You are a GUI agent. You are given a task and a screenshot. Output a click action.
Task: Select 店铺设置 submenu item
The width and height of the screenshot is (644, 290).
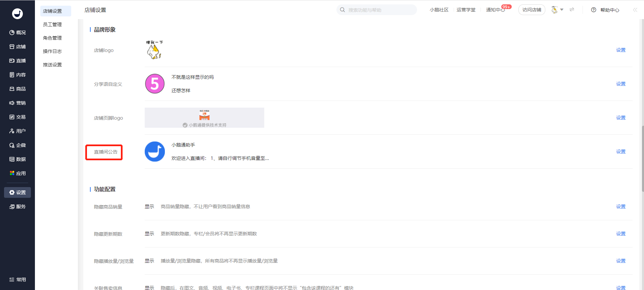56,11
